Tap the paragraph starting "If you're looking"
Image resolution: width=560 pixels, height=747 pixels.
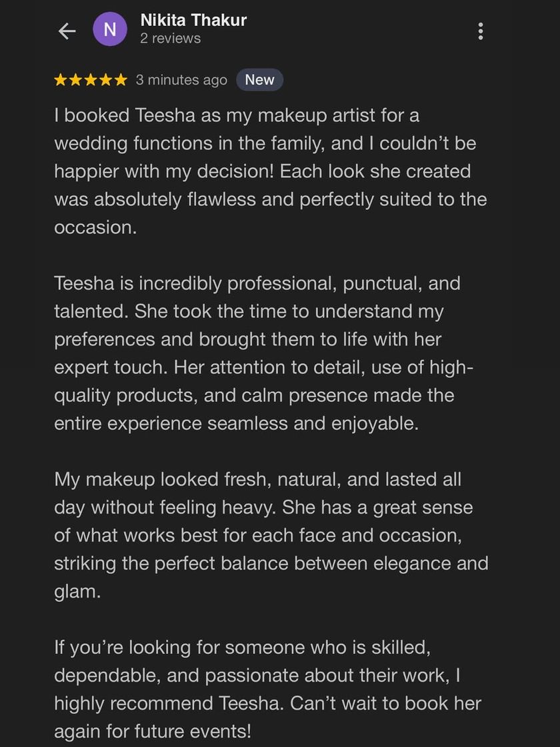tap(267, 689)
